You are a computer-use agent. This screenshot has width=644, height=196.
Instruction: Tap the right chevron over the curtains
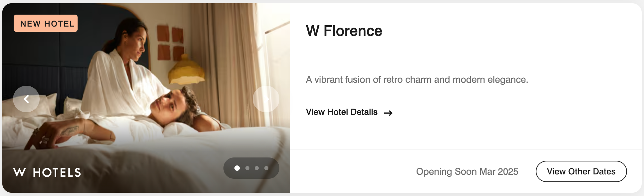point(266,99)
